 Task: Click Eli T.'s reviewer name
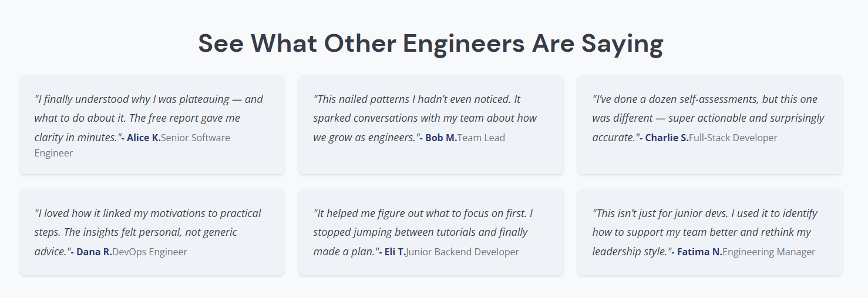coord(395,252)
